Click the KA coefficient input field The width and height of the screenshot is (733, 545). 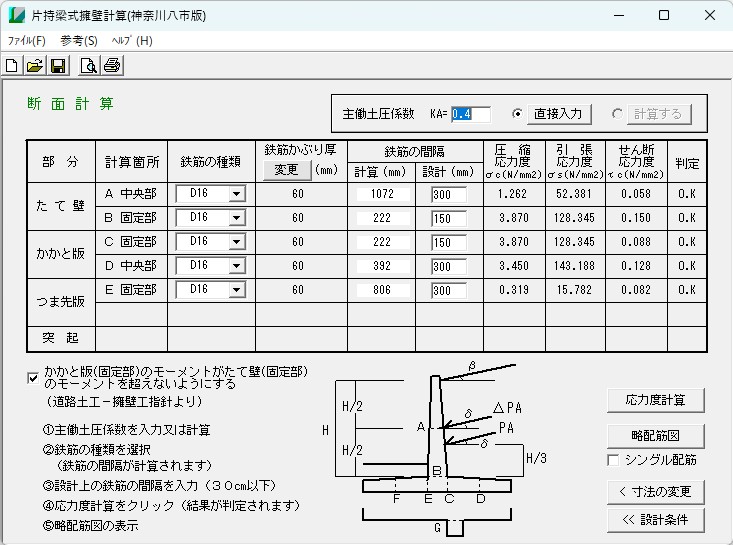[470, 114]
